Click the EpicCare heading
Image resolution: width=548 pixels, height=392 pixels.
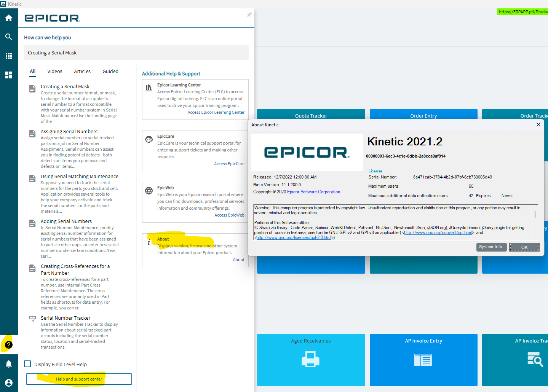[x=166, y=136]
